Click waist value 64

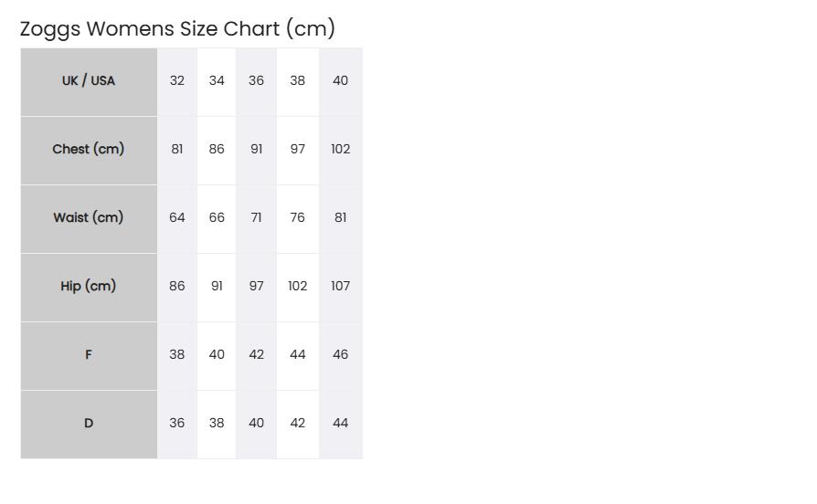click(x=177, y=219)
